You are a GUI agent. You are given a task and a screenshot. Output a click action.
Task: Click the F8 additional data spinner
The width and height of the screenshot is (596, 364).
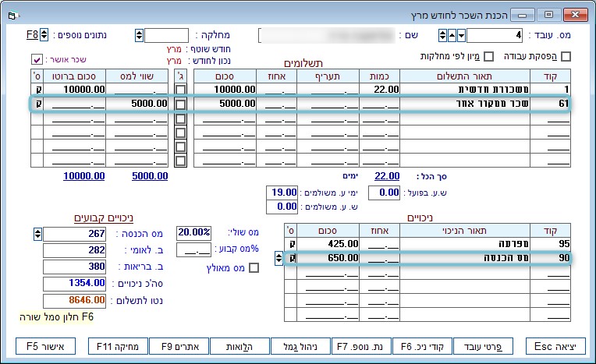point(44,35)
